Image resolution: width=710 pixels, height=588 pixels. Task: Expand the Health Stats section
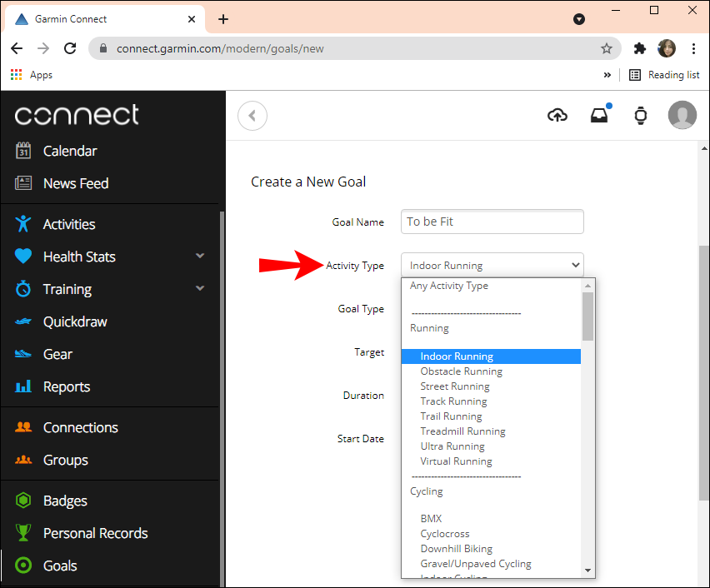pyautogui.click(x=200, y=257)
